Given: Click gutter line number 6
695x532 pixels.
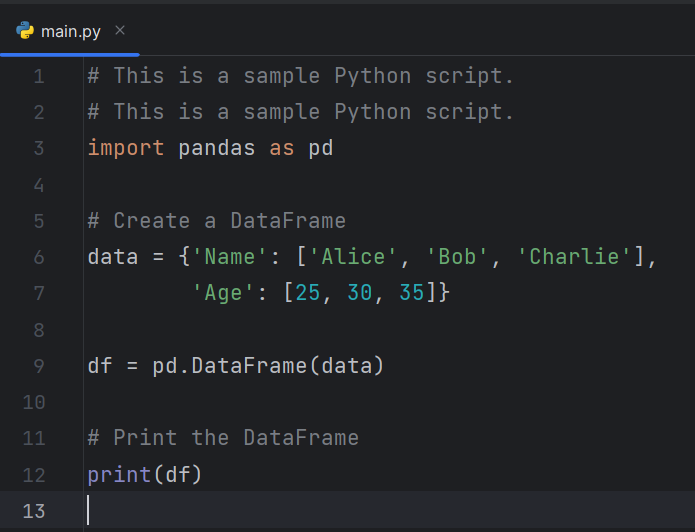Looking at the screenshot, I should pyautogui.click(x=38, y=257).
